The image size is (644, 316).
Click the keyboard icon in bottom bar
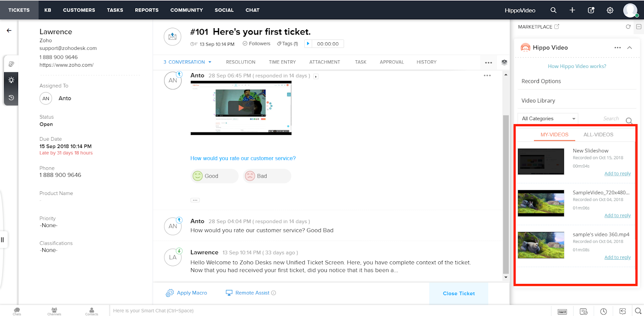(x=562, y=311)
